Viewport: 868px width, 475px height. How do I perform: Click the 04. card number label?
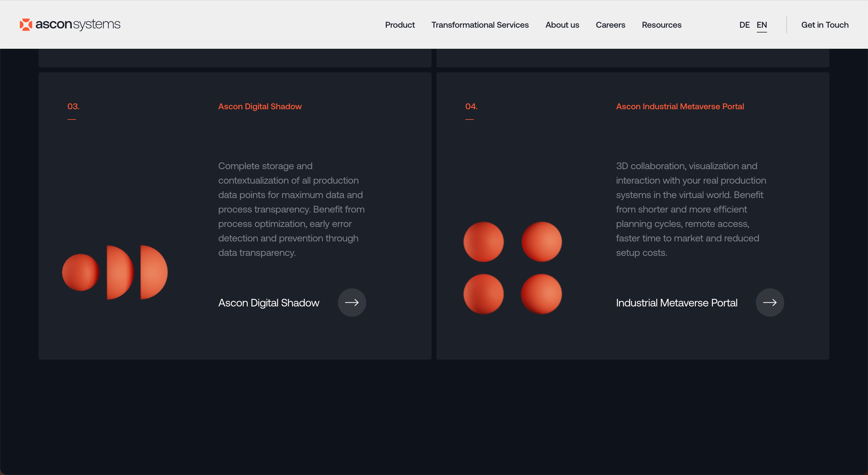[x=471, y=106]
